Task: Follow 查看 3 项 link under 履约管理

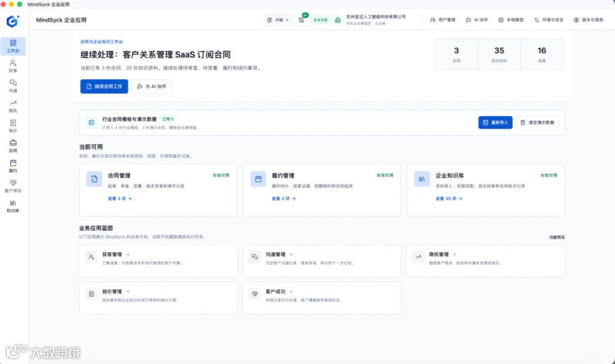Action: pyautogui.click(x=284, y=199)
